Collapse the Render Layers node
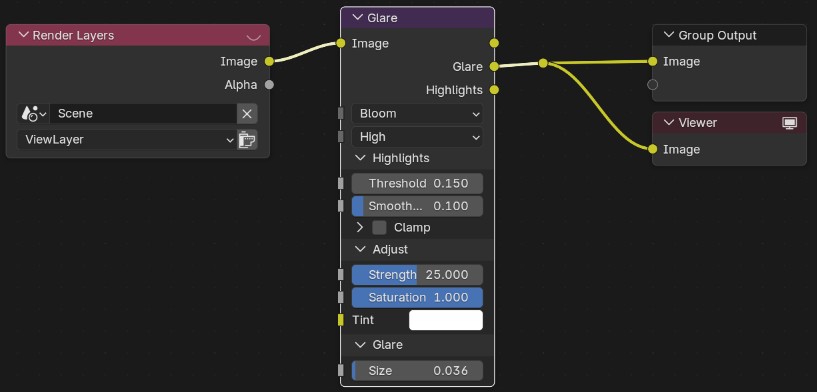Image resolution: width=817 pixels, height=392 pixels. pyautogui.click(x=23, y=35)
